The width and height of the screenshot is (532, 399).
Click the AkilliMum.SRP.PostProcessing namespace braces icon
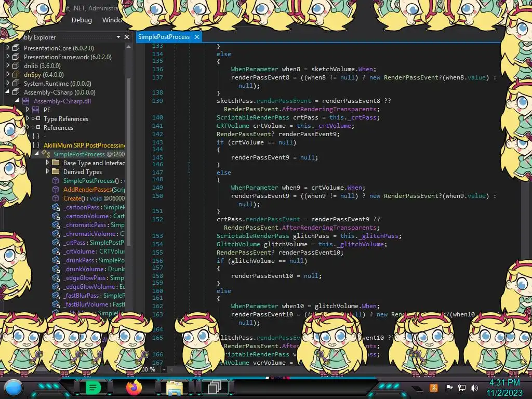[x=36, y=145]
